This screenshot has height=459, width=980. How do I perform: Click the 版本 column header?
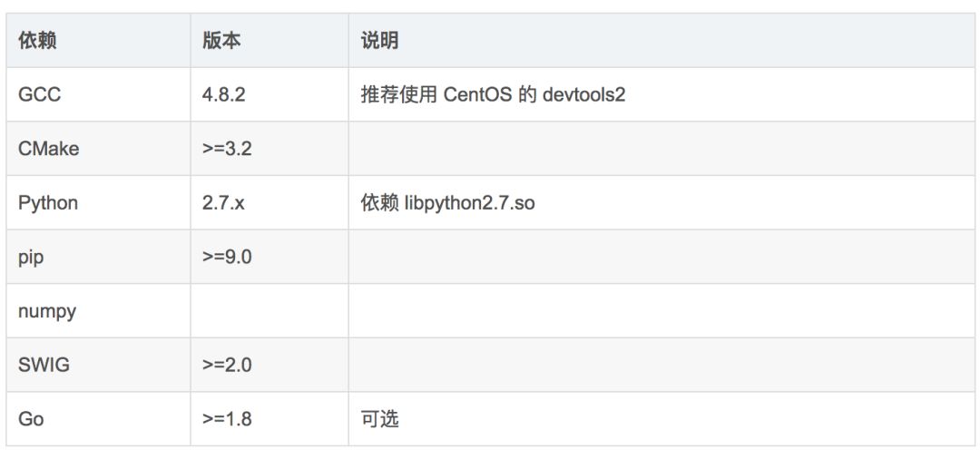(x=221, y=41)
